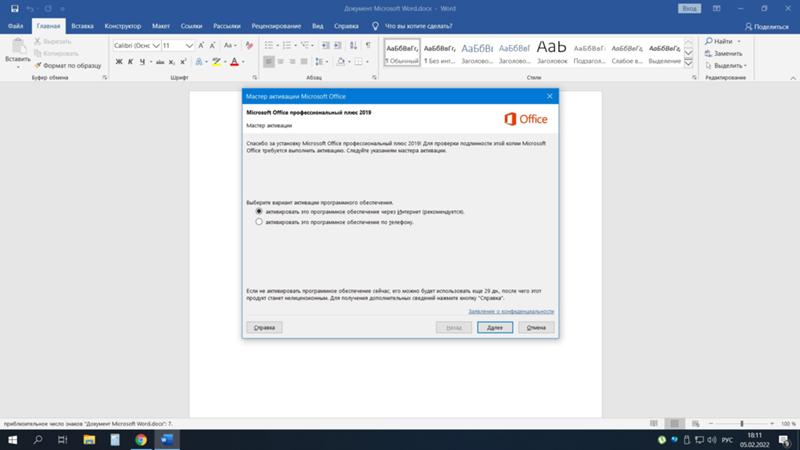Click the clear formatting eraser icon
Viewport: 800px width, 450px height.
249,45
